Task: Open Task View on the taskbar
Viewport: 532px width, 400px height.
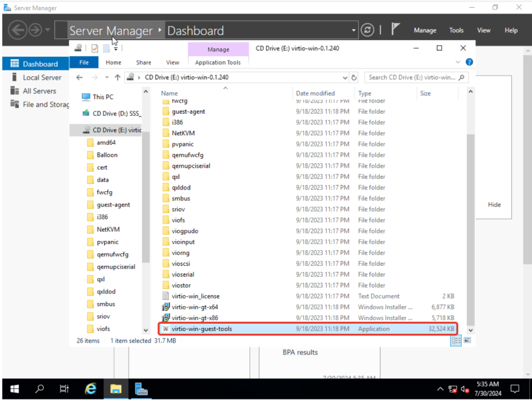Action: coord(64,389)
